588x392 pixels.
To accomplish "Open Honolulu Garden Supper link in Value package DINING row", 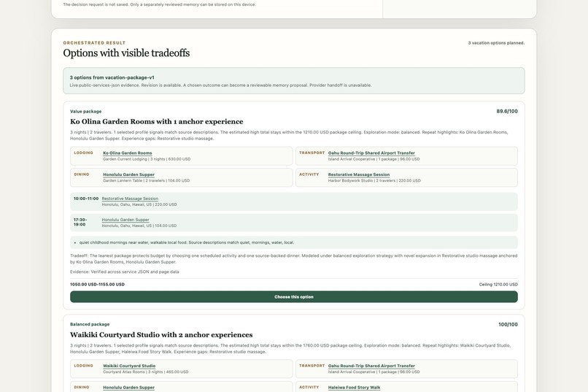I will tap(128, 174).
